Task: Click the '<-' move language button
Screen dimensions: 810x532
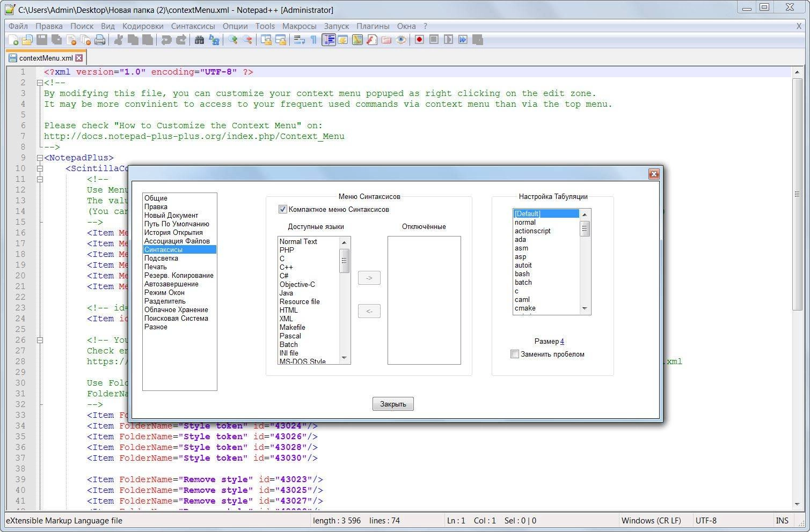Action: (x=369, y=311)
